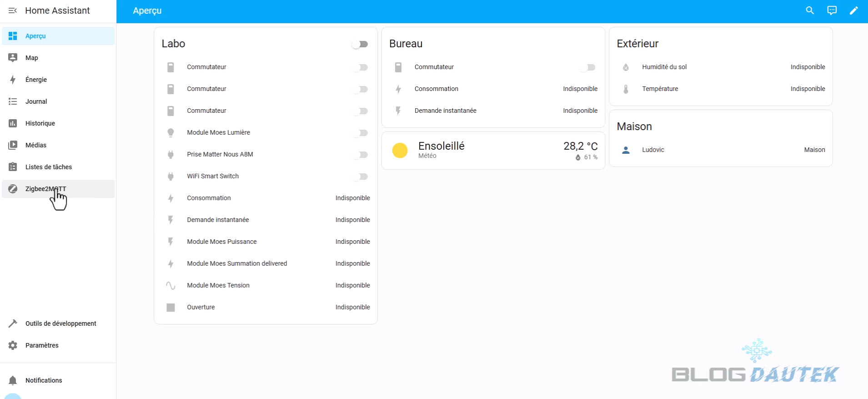Click the yellow sun weather icon
The height and width of the screenshot is (399, 868).
pyautogui.click(x=400, y=150)
